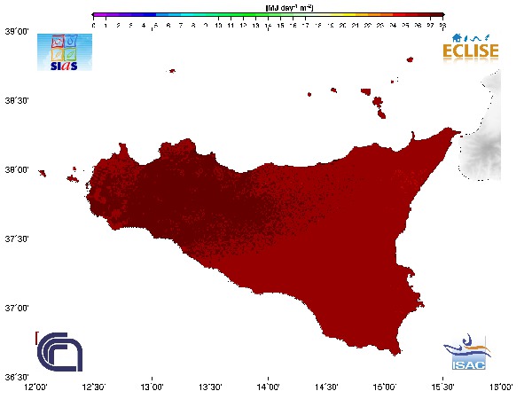This screenshot has height=399, width=532.
Task: Click the 13°00' longitude label
Action: pyautogui.click(x=152, y=387)
